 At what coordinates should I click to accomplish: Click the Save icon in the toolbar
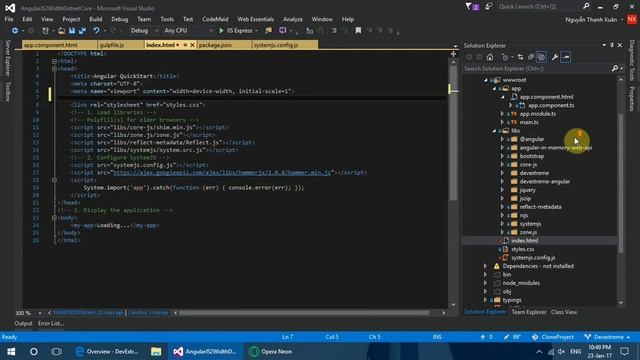pyautogui.click(x=72, y=31)
